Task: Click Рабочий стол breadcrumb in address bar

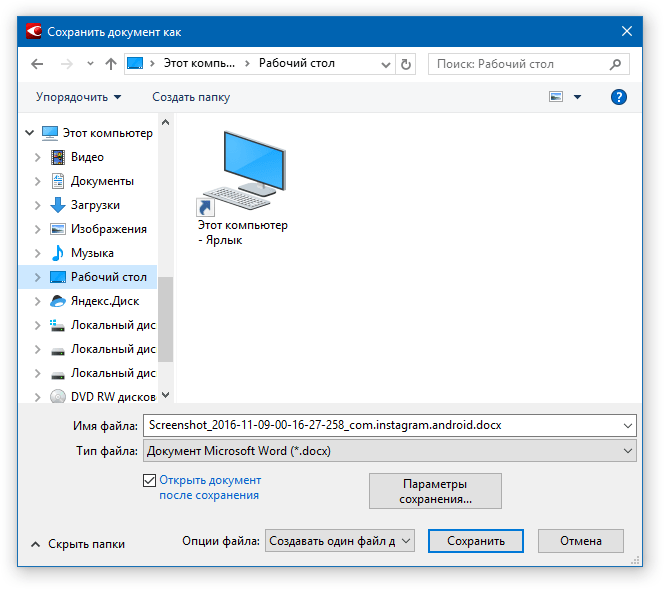Action: point(297,64)
